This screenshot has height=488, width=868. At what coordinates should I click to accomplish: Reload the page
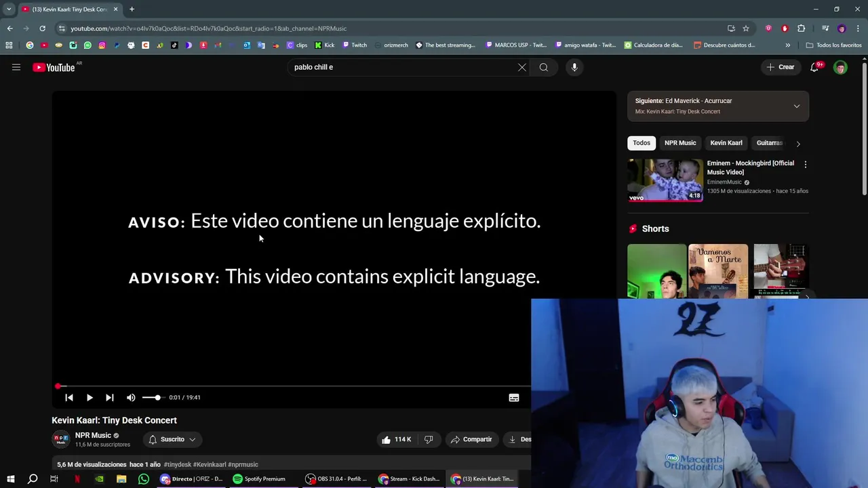coord(42,28)
